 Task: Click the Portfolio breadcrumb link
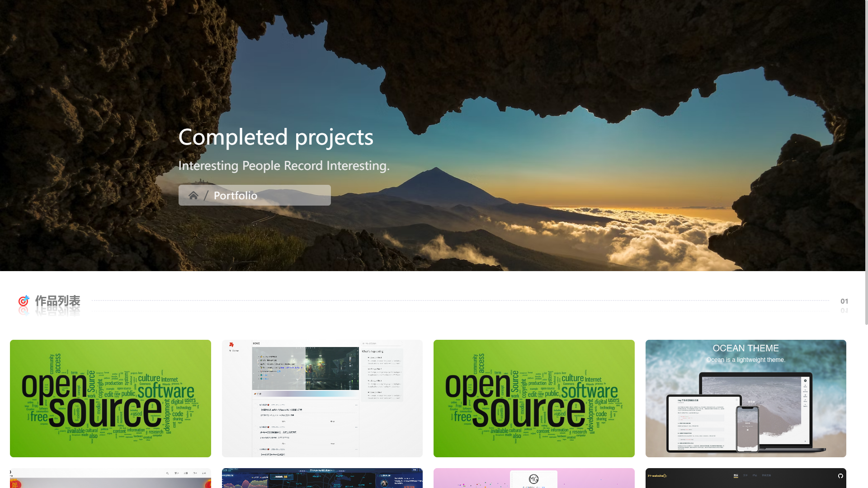coord(235,195)
